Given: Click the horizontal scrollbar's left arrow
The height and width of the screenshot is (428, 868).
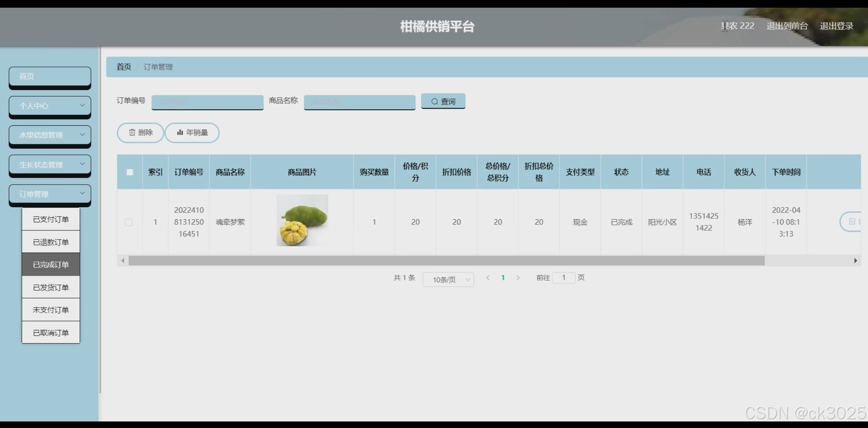Looking at the screenshot, I should click(x=123, y=261).
